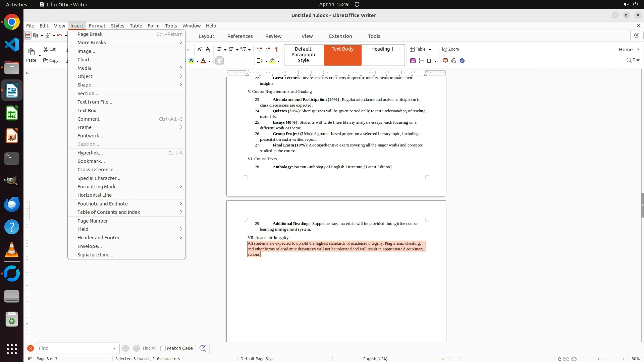Click the special character omega icon
The width and height of the screenshot is (644, 362).
pyautogui.click(x=429, y=61)
